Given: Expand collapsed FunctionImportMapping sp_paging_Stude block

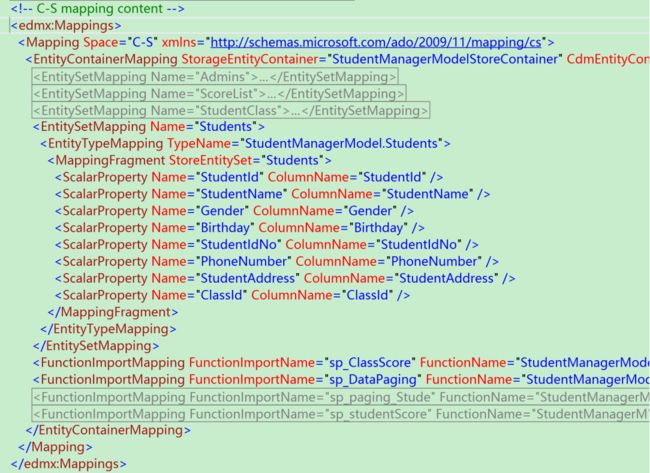Looking at the screenshot, I should pyautogui.click(x=341, y=397).
